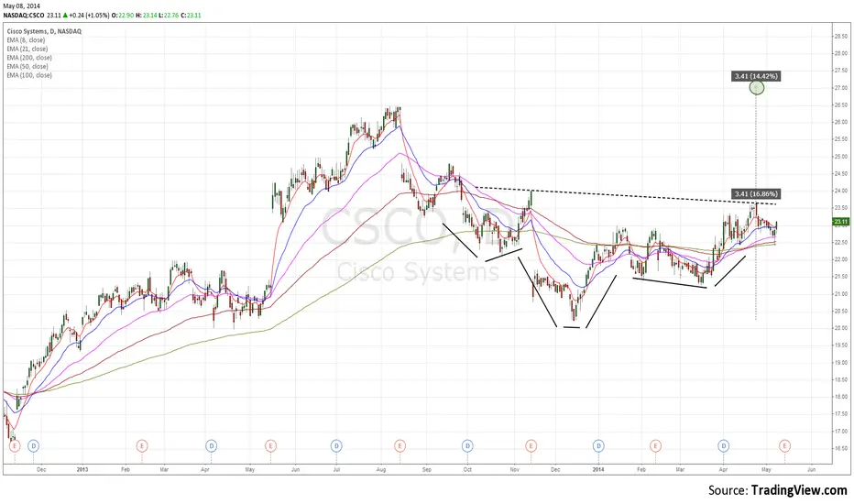854x504 pixels.
Task: Click the dividend marker at the 2014 label
Action: click(x=598, y=445)
